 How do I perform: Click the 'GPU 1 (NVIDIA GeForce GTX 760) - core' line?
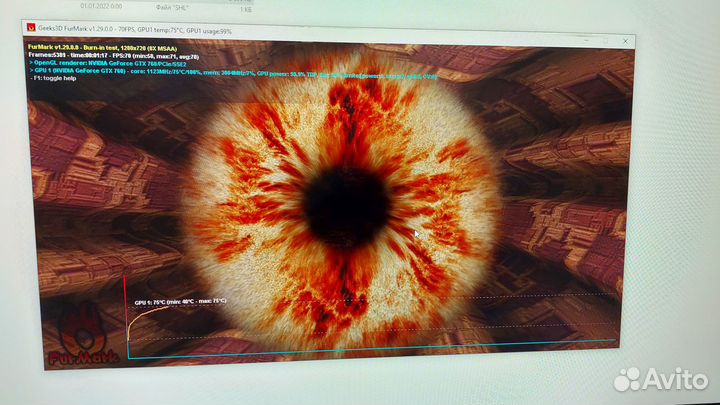233,73
